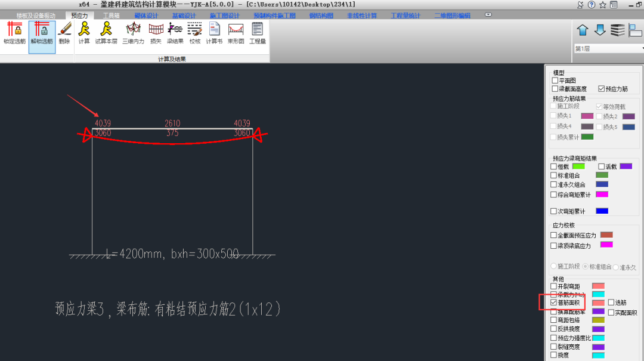Enable the 选筋 checkbox
The height and width of the screenshot is (361, 644).
click(611, 303)
